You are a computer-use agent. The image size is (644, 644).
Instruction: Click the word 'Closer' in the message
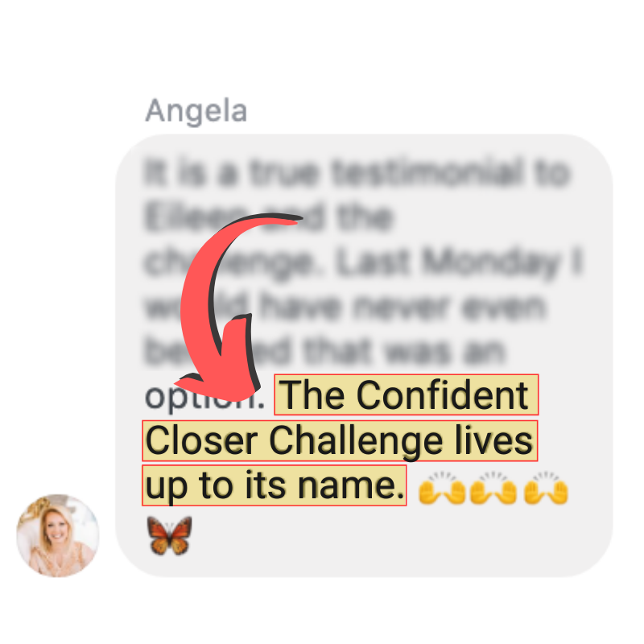coord(202,440)
